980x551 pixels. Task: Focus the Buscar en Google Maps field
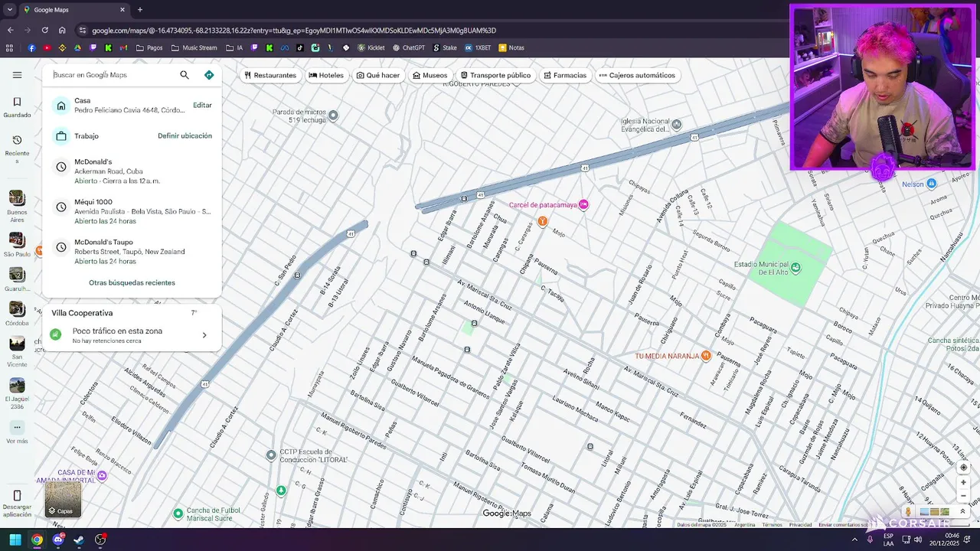point(113,75)
